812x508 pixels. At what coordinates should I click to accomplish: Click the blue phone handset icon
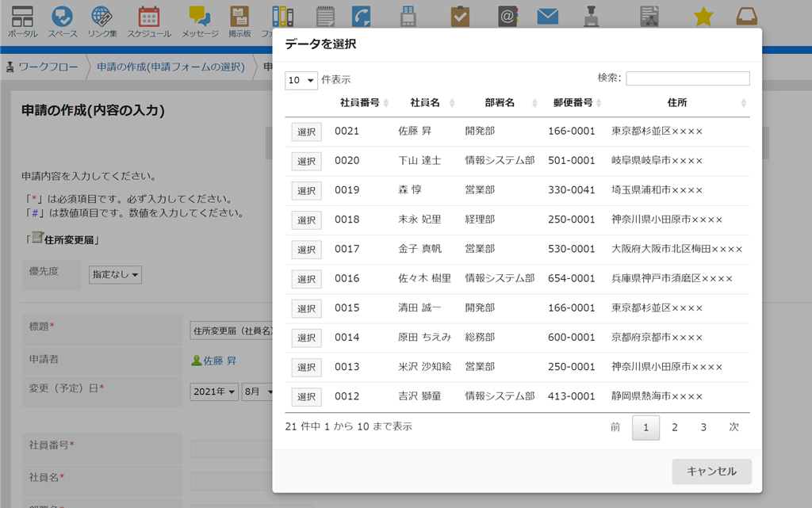(361, 17)
